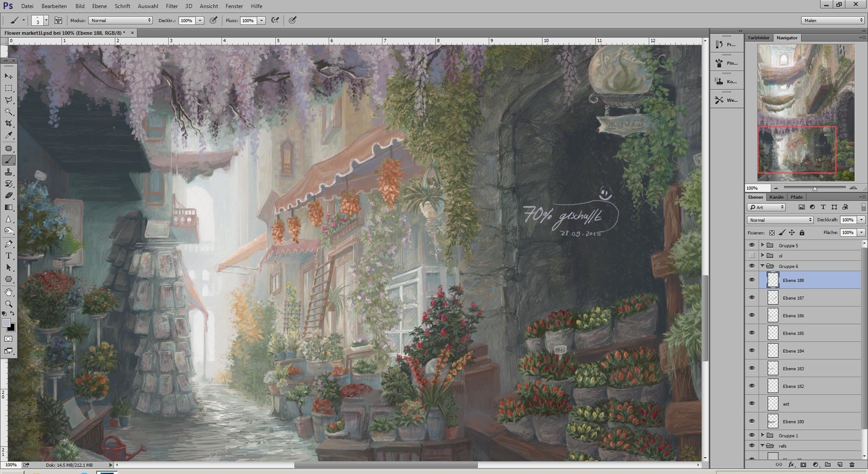Hide the Gruppe 5 group
868x474 pixels.
751,245
